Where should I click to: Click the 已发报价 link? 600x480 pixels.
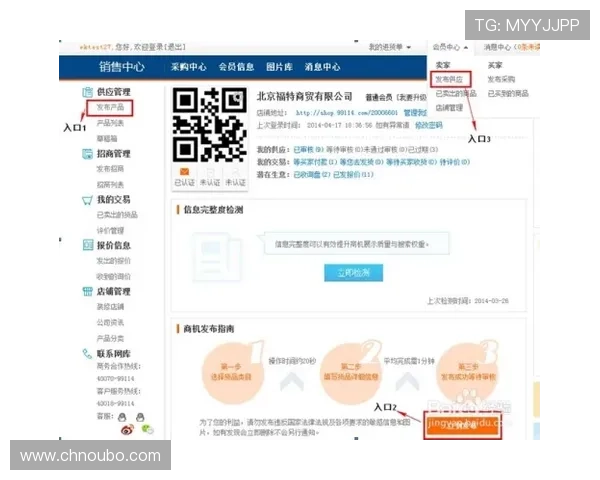353,175
